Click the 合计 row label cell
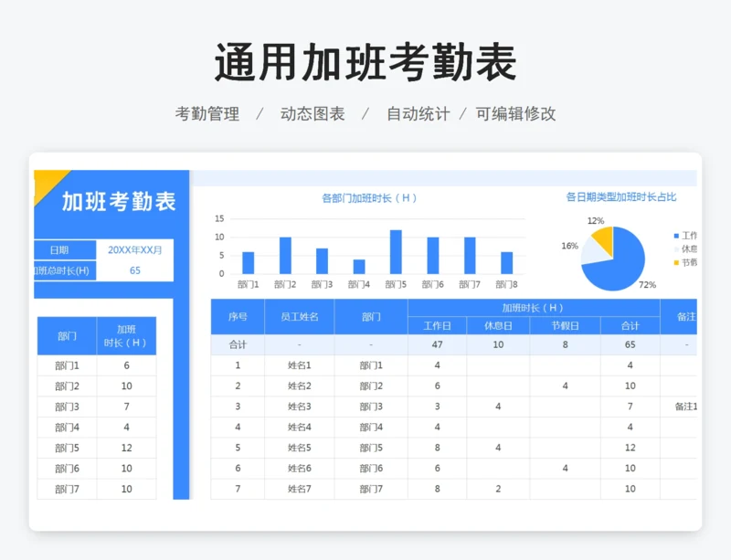The image size is (731, 560). coord(238,344)
